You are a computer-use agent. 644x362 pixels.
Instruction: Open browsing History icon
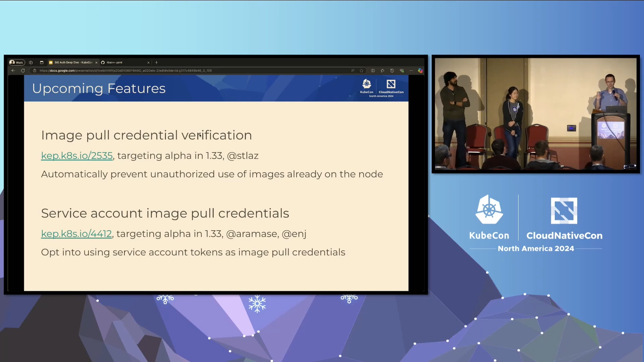[392, 71]
